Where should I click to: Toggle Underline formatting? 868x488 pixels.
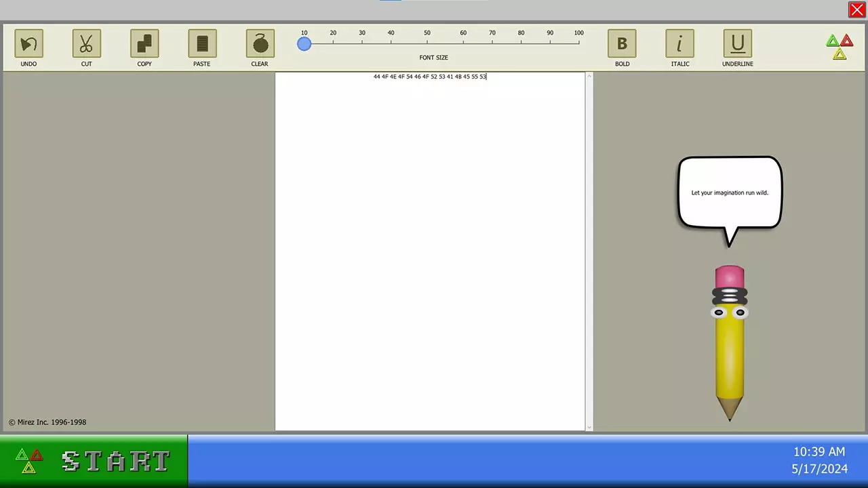click(x=737, y=44)
